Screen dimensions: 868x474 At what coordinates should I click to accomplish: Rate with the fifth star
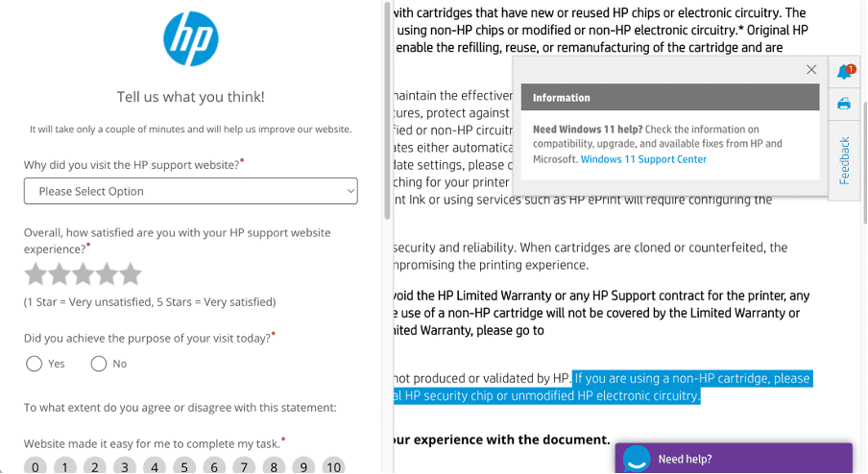coord(131,274)
